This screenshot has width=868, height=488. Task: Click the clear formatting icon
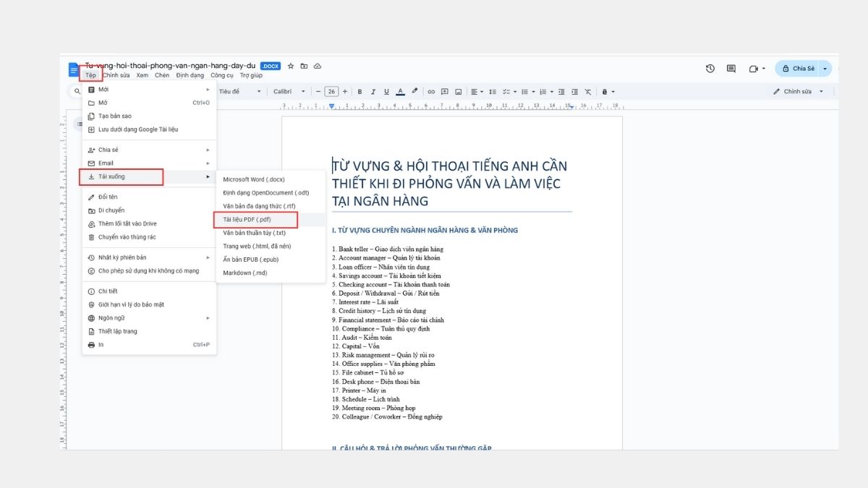(587, 92)
